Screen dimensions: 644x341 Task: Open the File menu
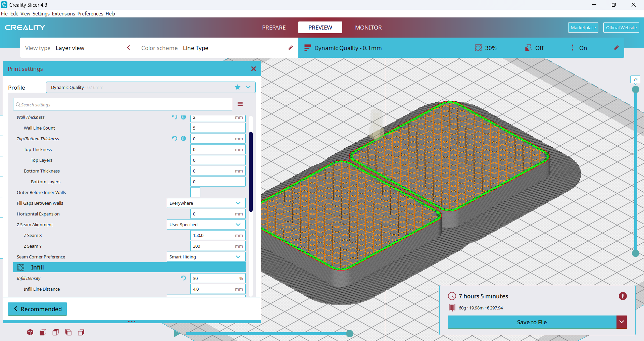pos(4,14)
